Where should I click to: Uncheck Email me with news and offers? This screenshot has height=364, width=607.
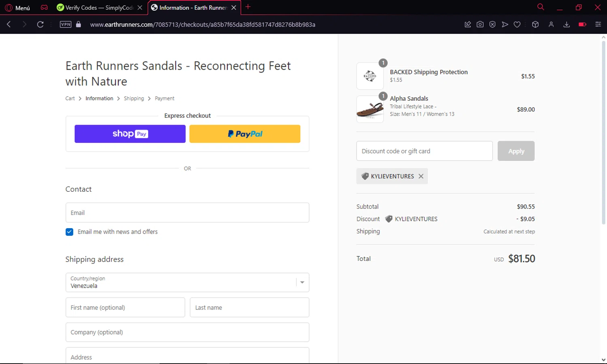point(70,232)
